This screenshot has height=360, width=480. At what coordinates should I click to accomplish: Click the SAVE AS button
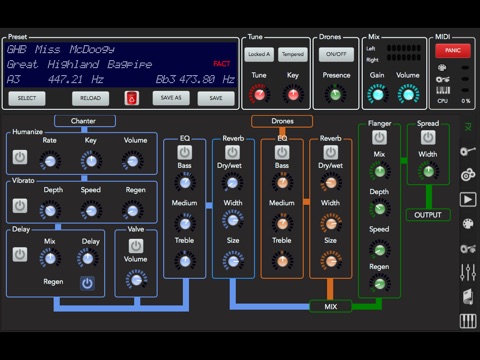point(171,98)
